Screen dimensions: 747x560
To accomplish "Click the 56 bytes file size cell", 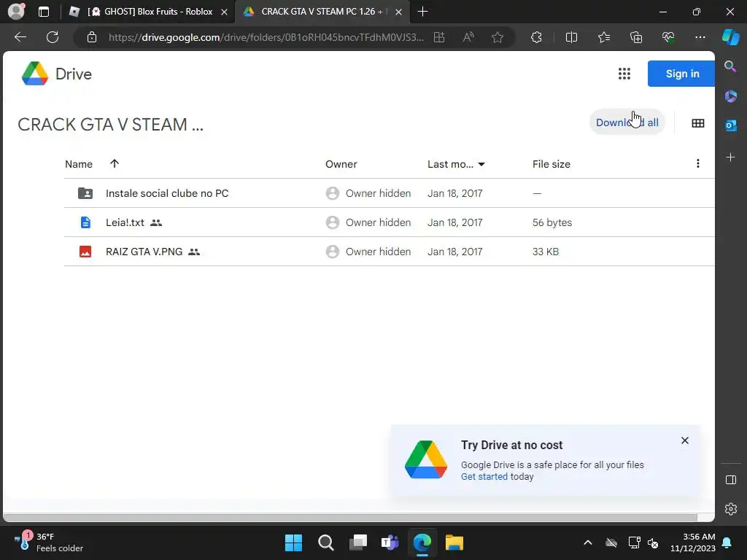I will (552, 222).
